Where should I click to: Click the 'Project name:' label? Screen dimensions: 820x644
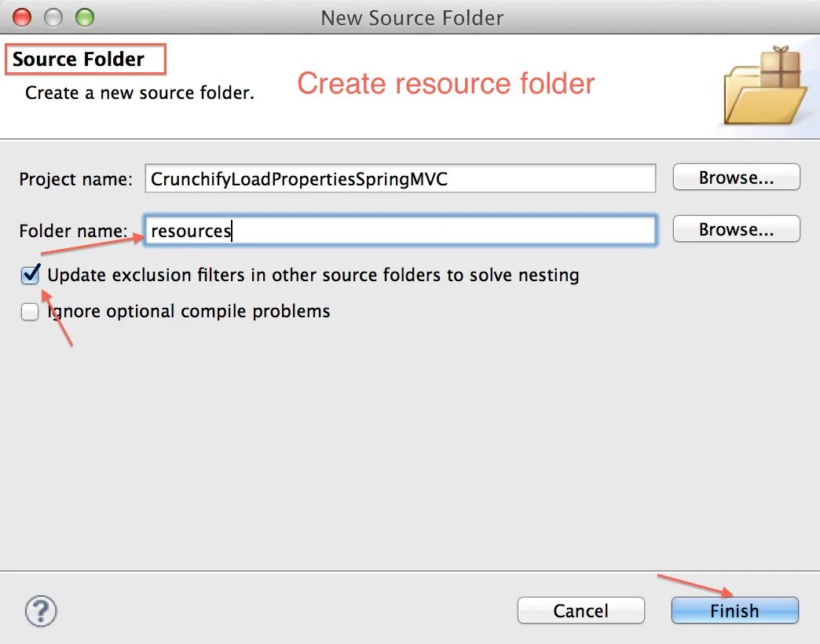pos(76,179)
